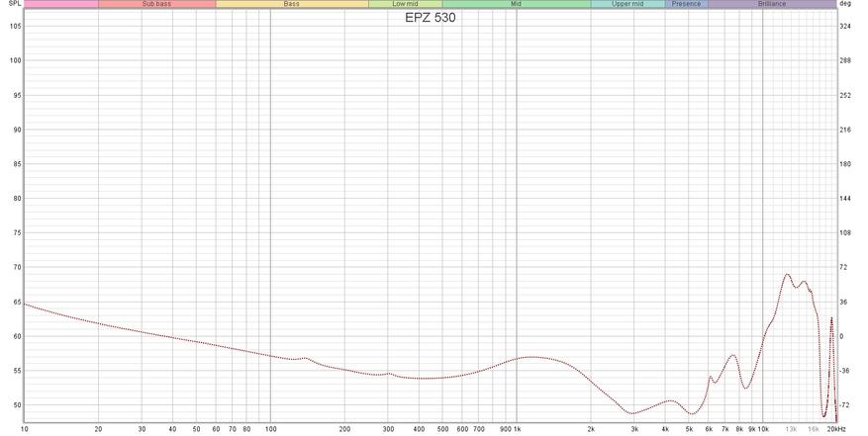Click the 6k frequency label
Image resolution: width=868 pixels, height=436 pixels.
click(x=709, y=429)
